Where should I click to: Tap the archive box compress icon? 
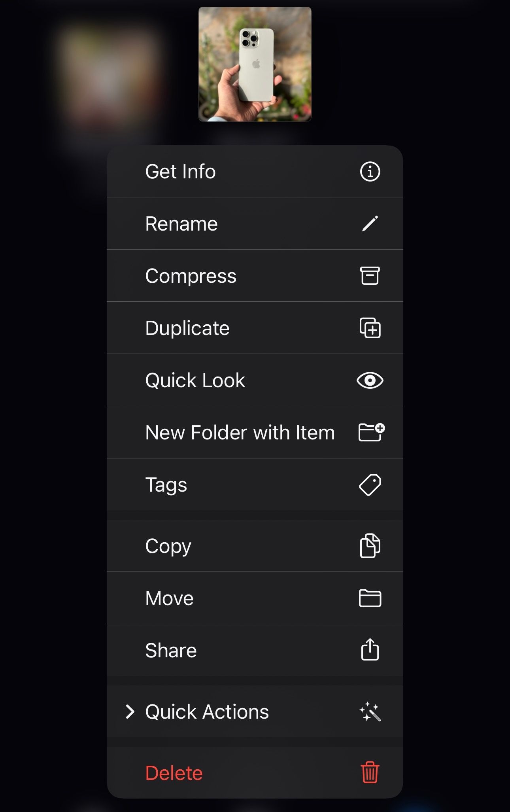(370, 276)
